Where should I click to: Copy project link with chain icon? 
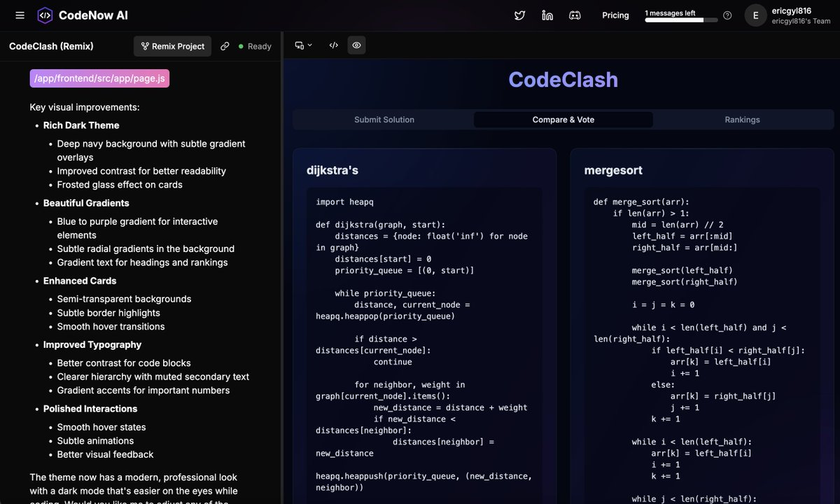tap(225, 46)
